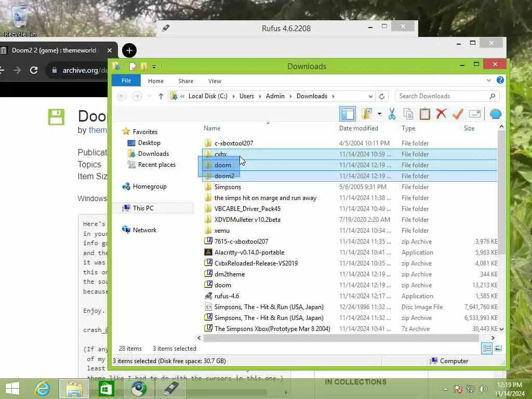Viewport: 532px width, 399px height.
Task: Select CxbxReloaded-Release-VS2019 zip archive
Action: (256, 263)
